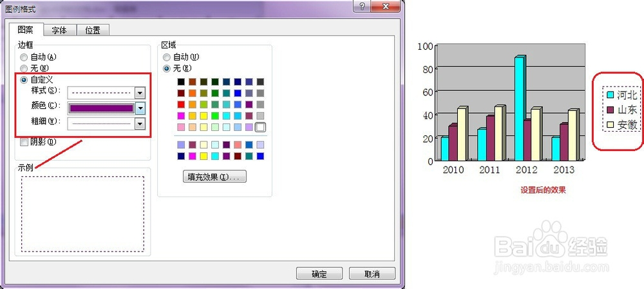Choose the bright red color swatch
This screenshot has height=289, width=644.
(x=181, y=105)
